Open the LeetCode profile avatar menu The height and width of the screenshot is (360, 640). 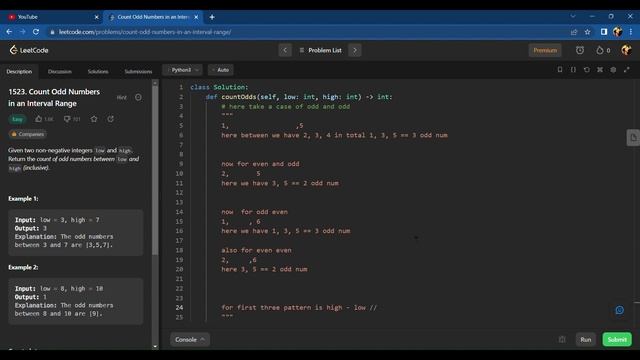[x=626, y=50]
